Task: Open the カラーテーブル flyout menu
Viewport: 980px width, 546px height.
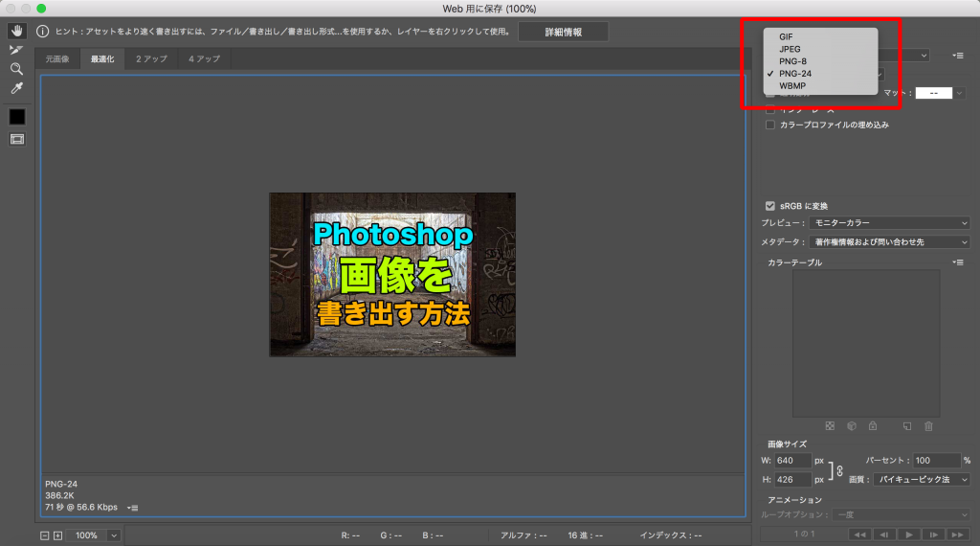Action: 957,262
